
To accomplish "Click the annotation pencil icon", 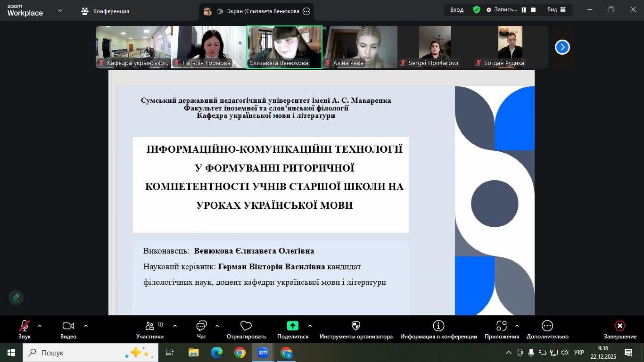I will [x=16, y=297].
